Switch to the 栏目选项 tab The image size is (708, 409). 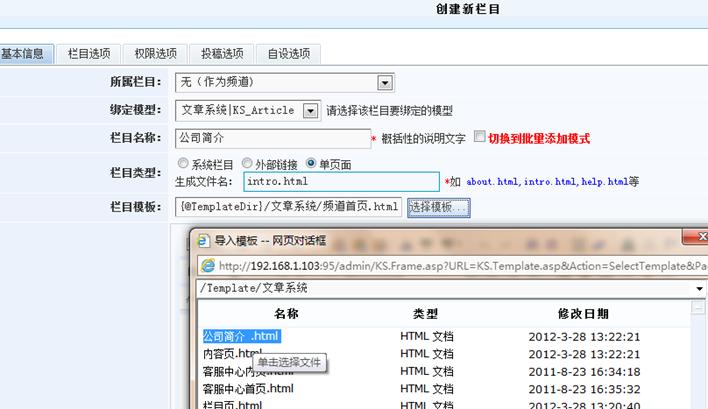tap(89, 54)
